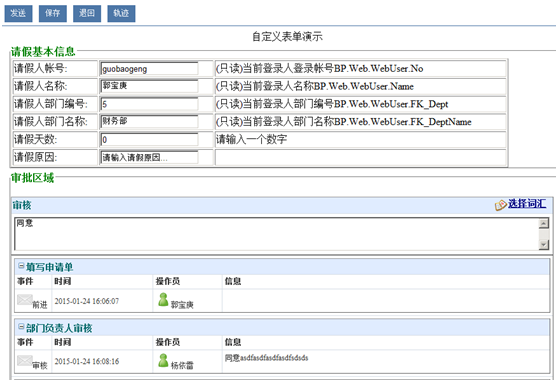Click the 请假人名称 input field

pos(149,86)
